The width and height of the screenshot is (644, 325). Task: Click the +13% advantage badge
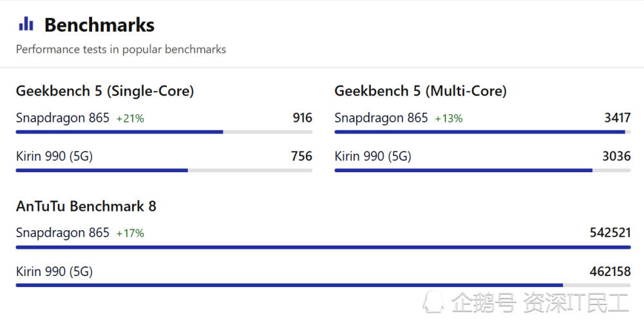click(x=449, y=119)
